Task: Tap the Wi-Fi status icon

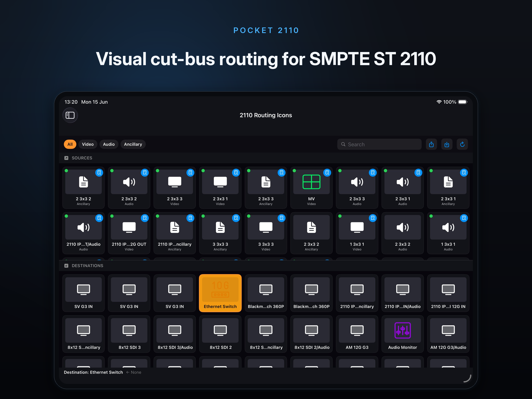Action: point(439,102)
